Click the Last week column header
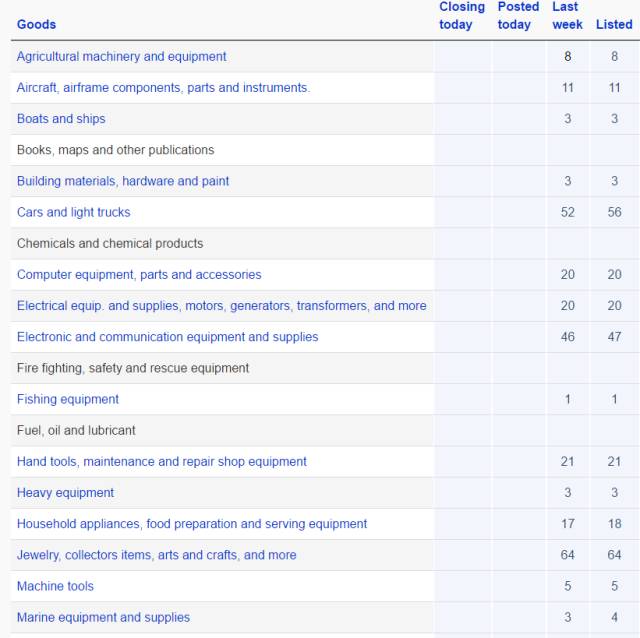Screen dimensions: 640x638 click(x=567, y=16)
